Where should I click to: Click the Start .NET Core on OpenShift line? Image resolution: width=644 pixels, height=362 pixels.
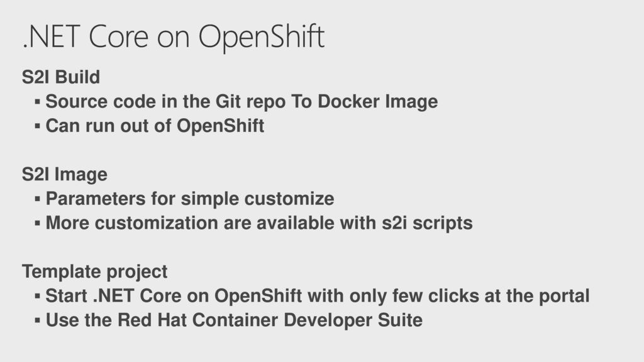pos(318,297)
